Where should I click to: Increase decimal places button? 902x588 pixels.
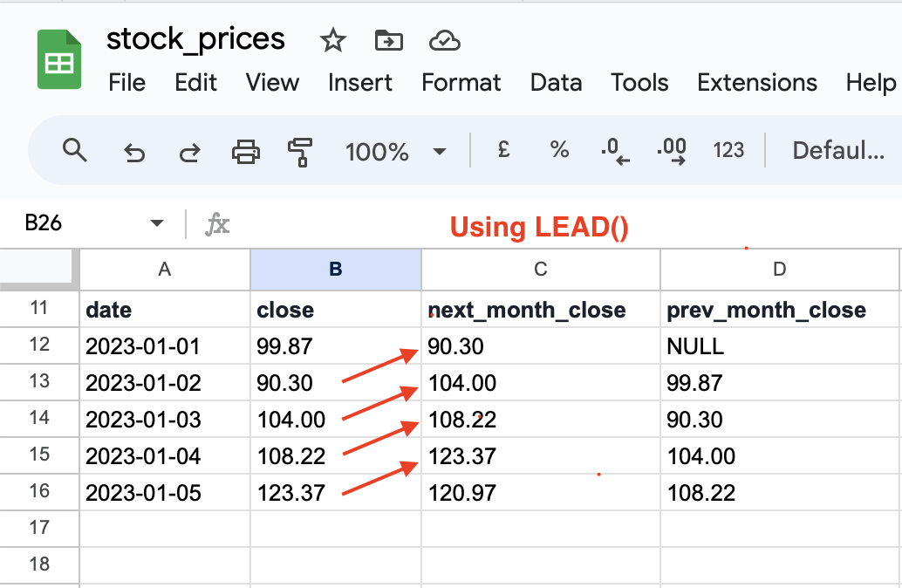[x=671, y=151]
